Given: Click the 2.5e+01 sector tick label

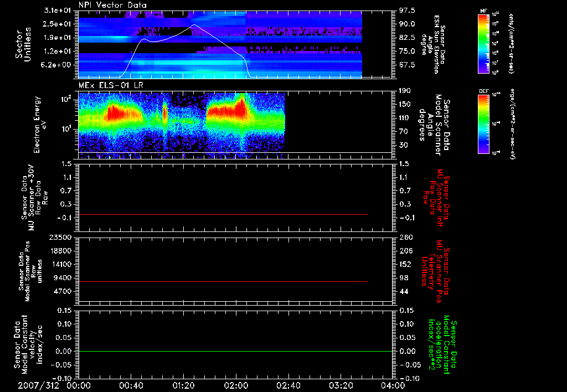Looking at the screenshot, I should click(57, 24).
